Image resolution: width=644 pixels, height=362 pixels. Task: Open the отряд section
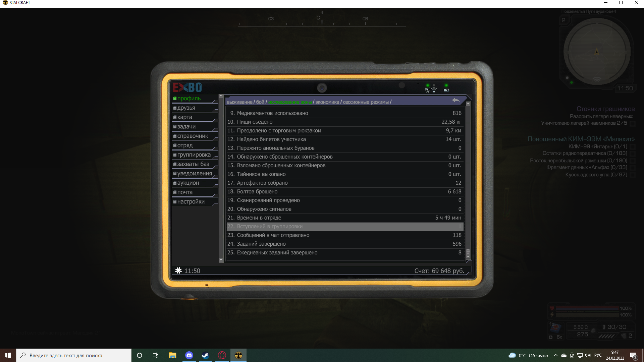(195, 145)
